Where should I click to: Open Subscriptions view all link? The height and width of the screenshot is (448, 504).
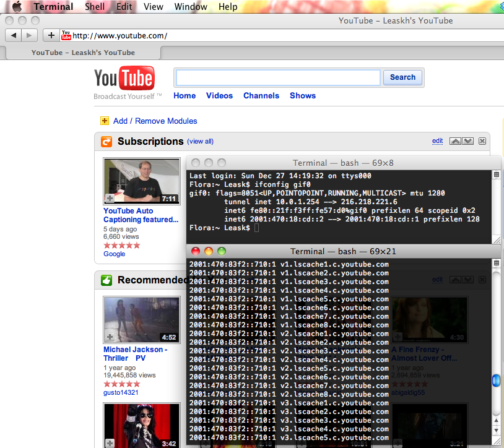[200, 141]
